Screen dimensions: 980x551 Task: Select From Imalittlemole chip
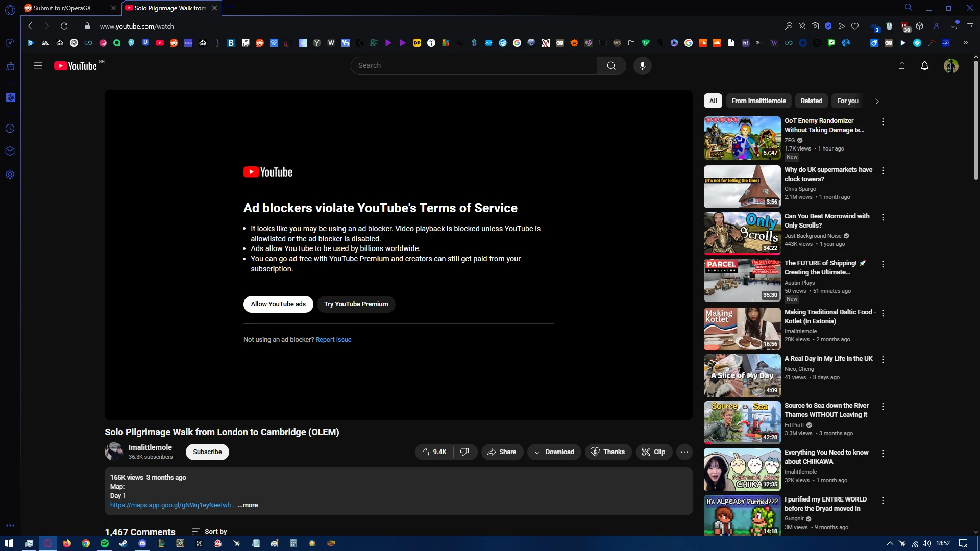[758, 101]
